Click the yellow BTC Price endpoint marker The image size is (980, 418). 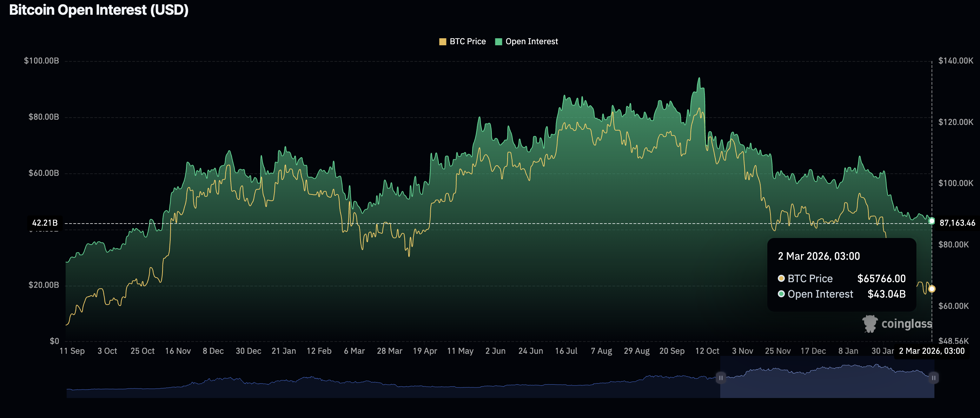(x=931, y=289)
